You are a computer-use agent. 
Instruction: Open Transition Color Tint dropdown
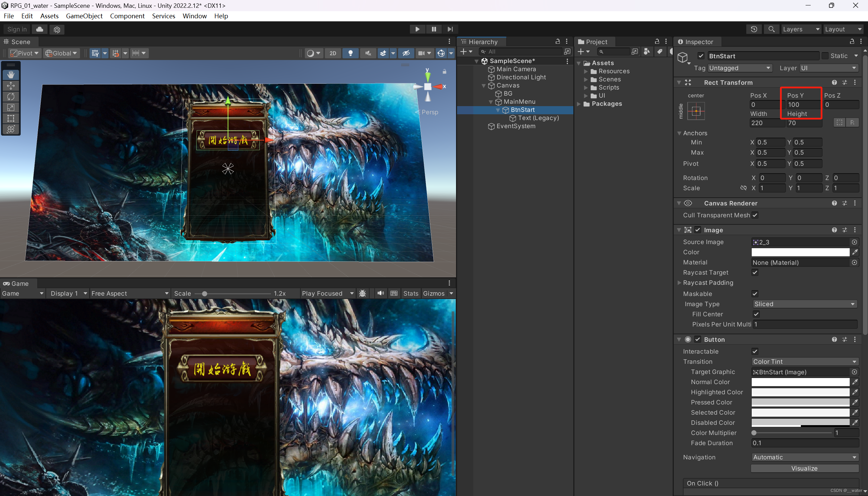[x=805, y=361]
